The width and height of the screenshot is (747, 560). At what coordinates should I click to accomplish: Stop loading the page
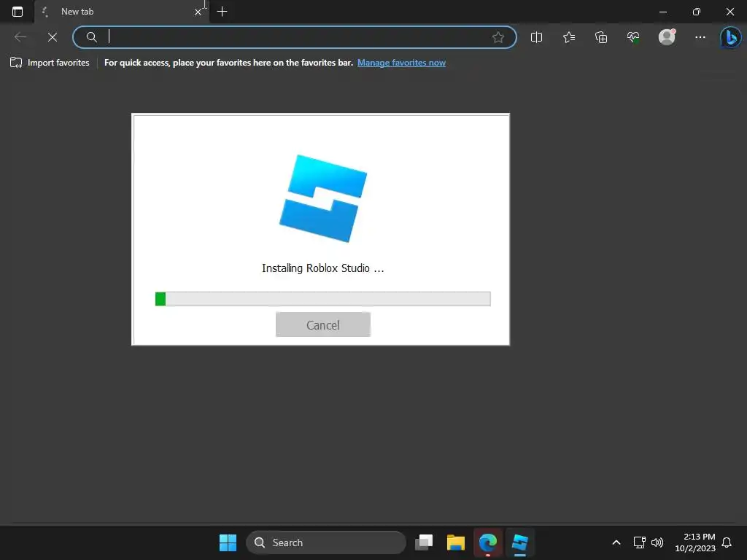pos(53,37)
